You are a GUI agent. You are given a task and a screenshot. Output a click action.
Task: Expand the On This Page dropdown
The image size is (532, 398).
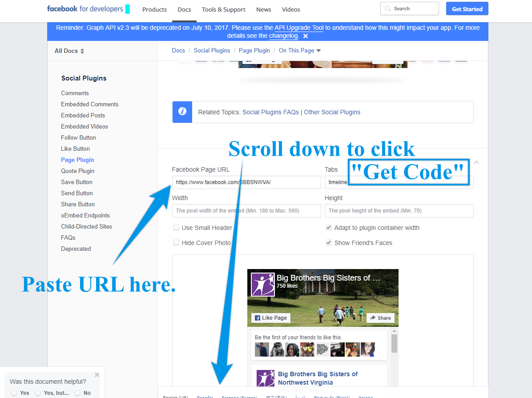pyautogui.click(x=300, y=51)
